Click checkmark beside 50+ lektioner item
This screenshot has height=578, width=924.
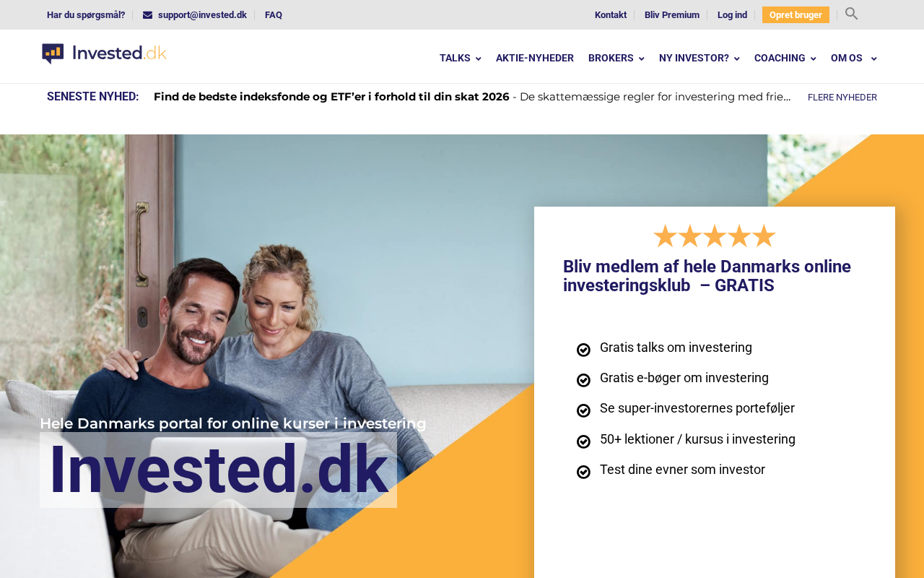tap(583, 441)
